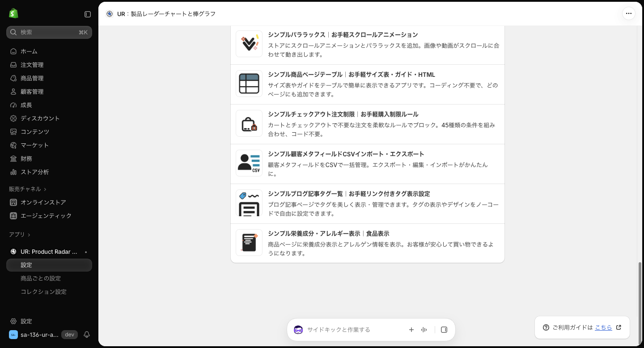
Task: Follow the こちら user guide link
Action: pos(603,327)
